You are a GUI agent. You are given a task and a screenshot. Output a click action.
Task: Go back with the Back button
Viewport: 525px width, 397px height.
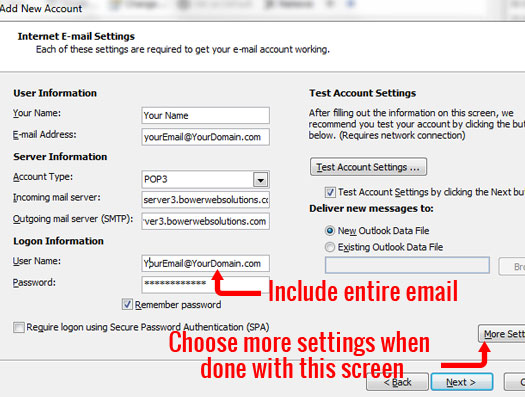[x=397, y=382]
